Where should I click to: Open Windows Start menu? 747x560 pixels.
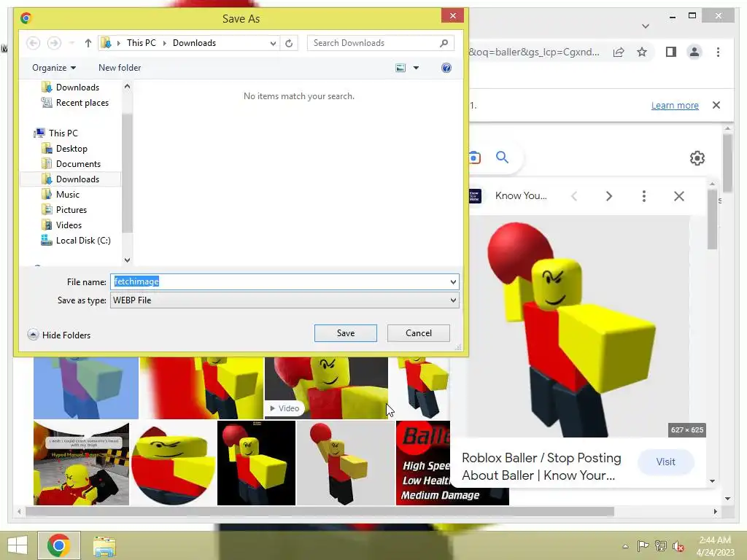click(18, 545)
